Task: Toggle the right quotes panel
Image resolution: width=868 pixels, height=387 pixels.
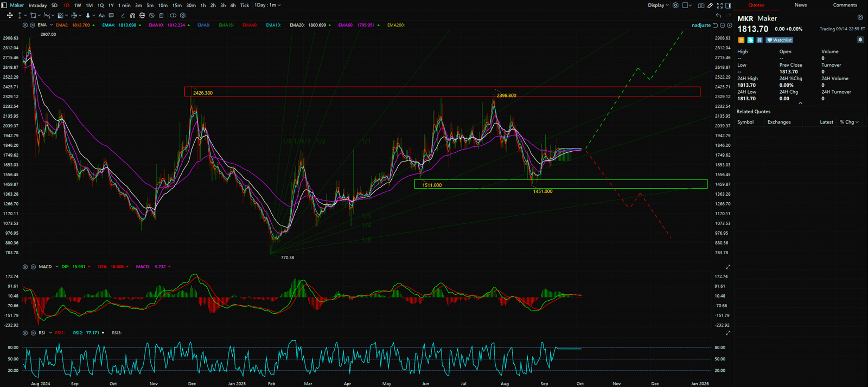Action: pos(728,5)
